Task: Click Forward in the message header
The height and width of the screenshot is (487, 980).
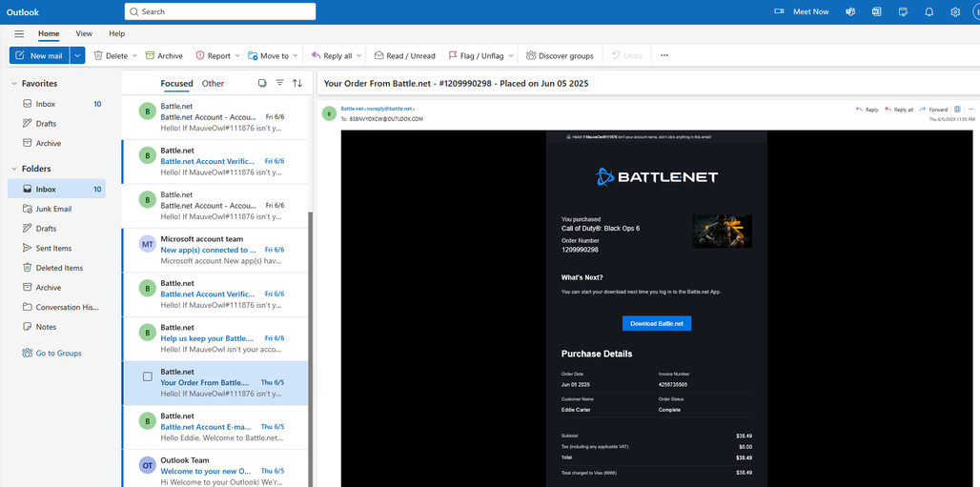Action: coord(933,110)
